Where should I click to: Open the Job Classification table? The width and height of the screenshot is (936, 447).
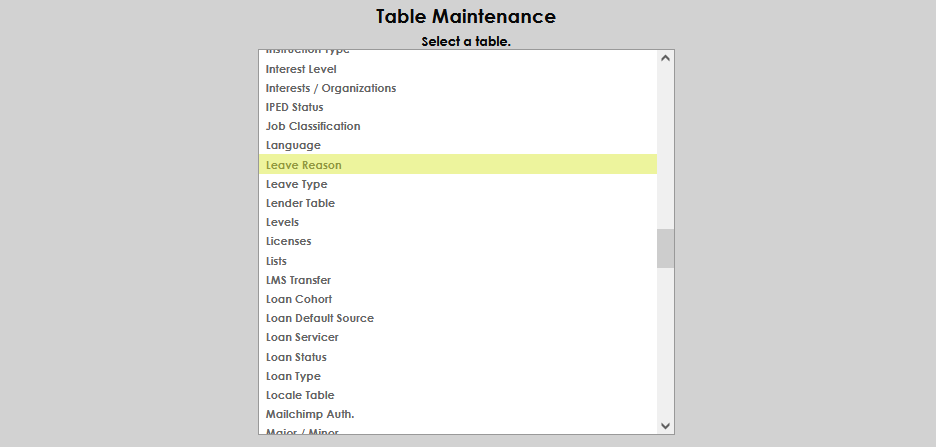click(313, 126)
